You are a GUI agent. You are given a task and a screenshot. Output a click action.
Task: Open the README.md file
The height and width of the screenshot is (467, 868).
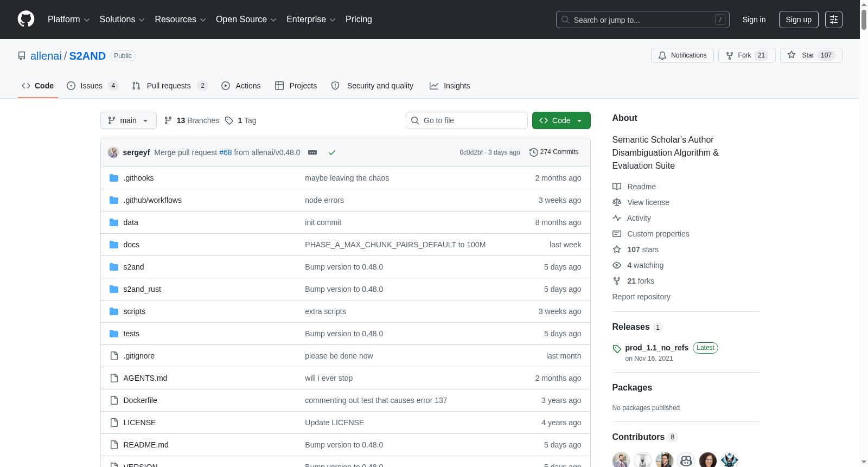[x=146, y=445]
